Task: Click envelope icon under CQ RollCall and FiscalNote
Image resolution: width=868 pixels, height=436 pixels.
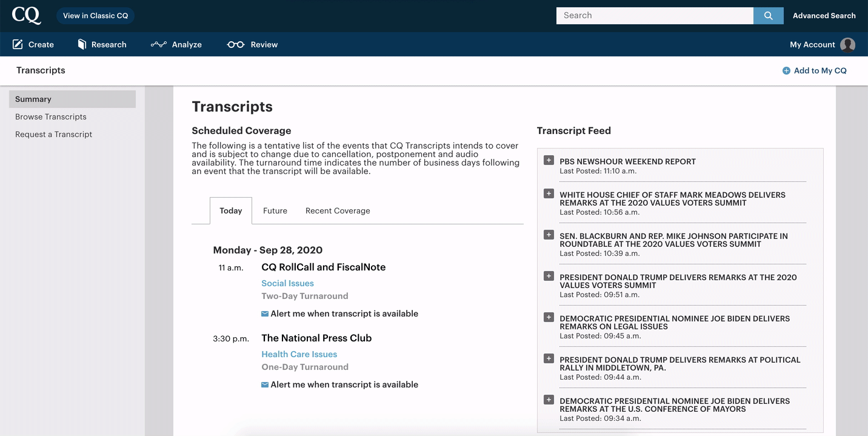Action: [x=265, y=314]
